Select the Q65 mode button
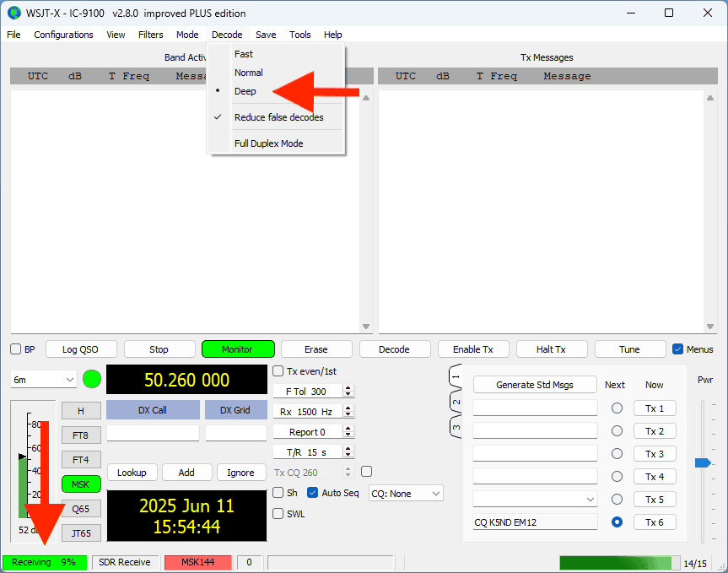The image size is (728, 573). [x=81, y=509]
